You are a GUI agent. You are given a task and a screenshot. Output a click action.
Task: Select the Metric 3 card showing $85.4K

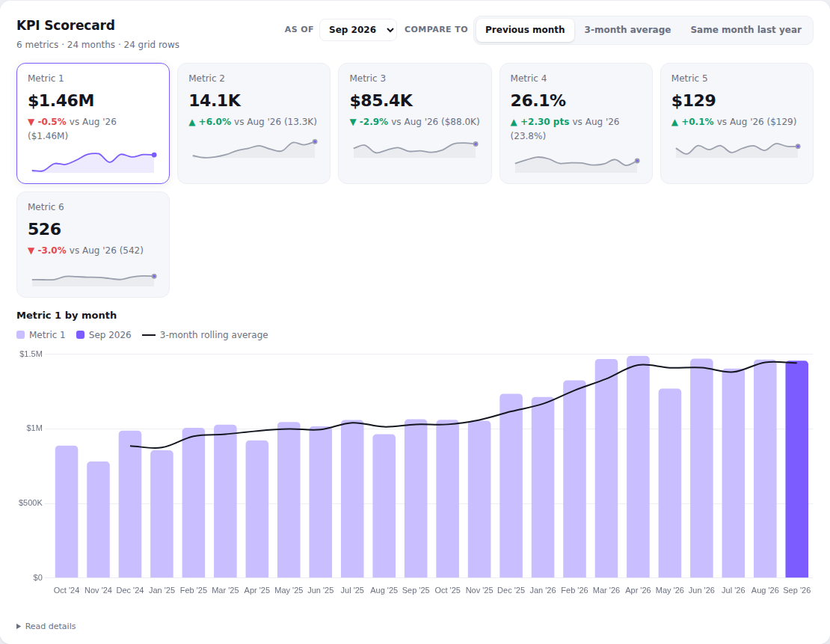click(415, 123)
